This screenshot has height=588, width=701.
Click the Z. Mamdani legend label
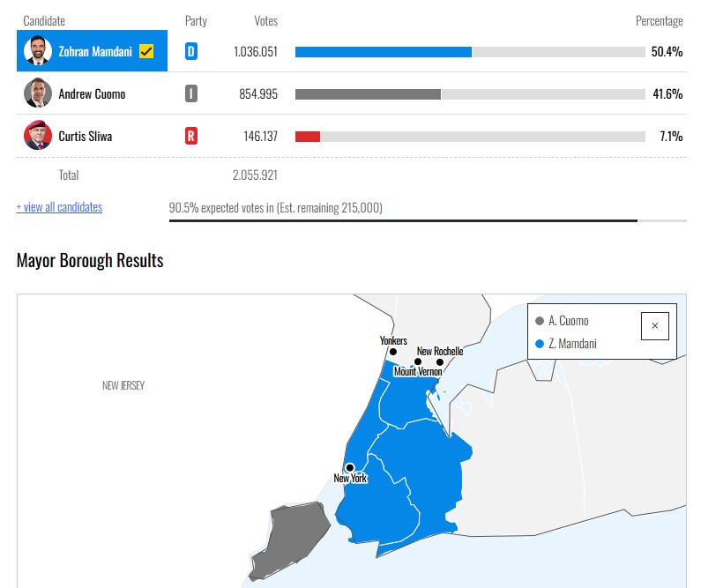[x=572, y=344]
